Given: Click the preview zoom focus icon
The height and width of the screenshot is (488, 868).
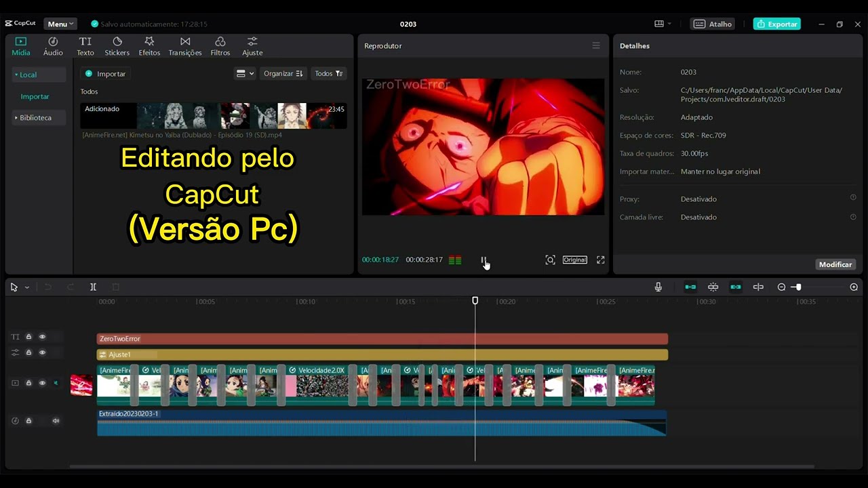Looking at the screenshot, I should tap(550, 260).
